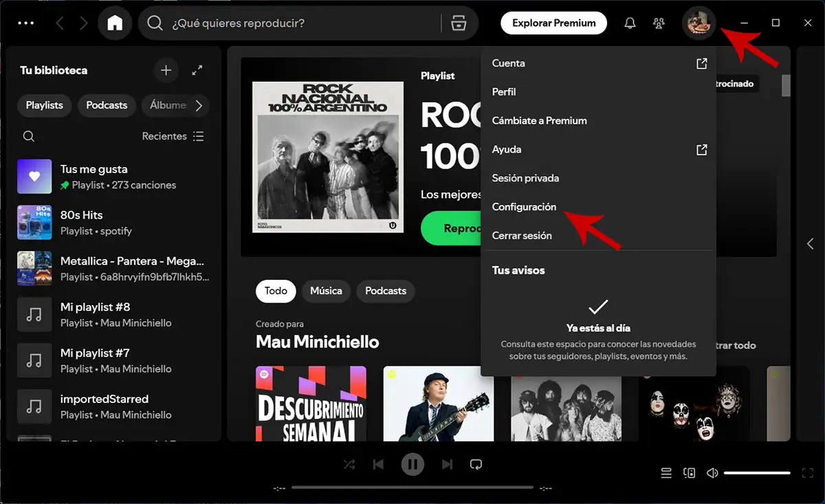Expand Tu biblioteca with the diagonal arrow

pyautogui.click(x=198, y=70)
